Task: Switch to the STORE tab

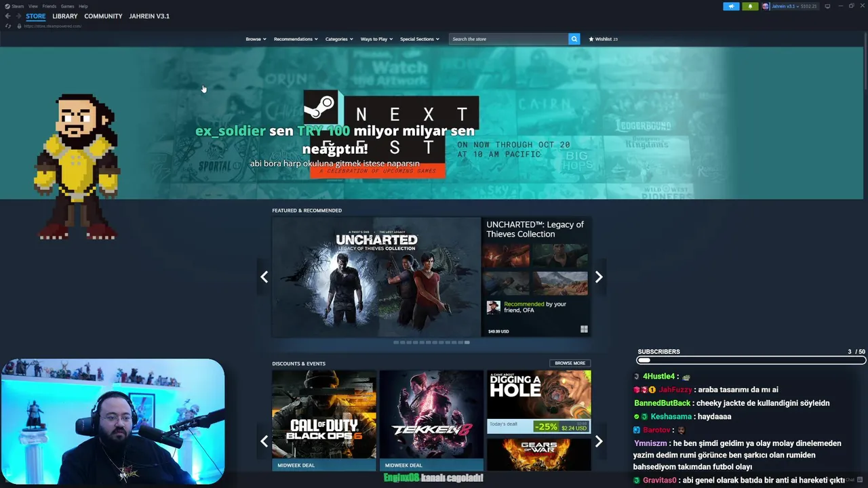Action: click(x=36, y=16)
